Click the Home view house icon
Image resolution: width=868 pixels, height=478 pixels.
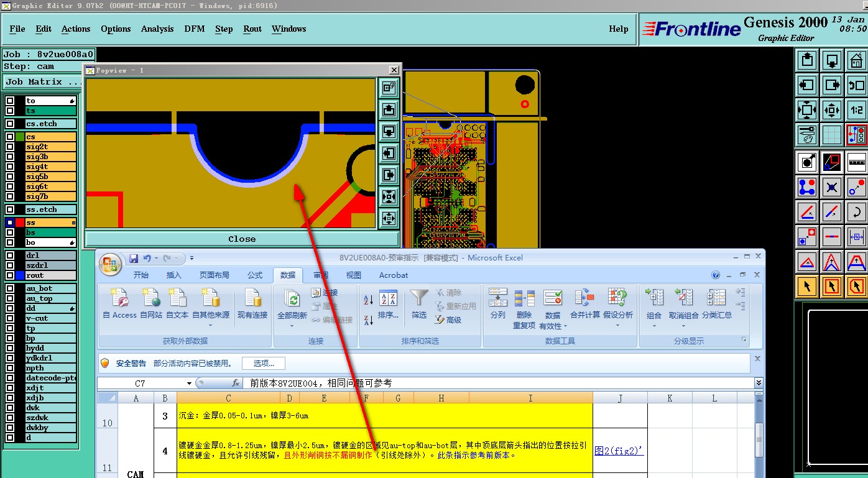(857, 60)
